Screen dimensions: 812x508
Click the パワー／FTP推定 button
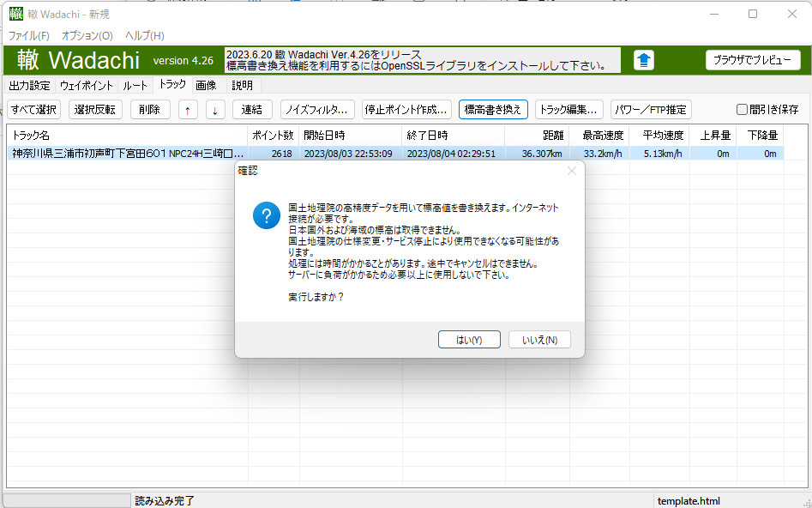pyautogui.click(x=651, y=109)
